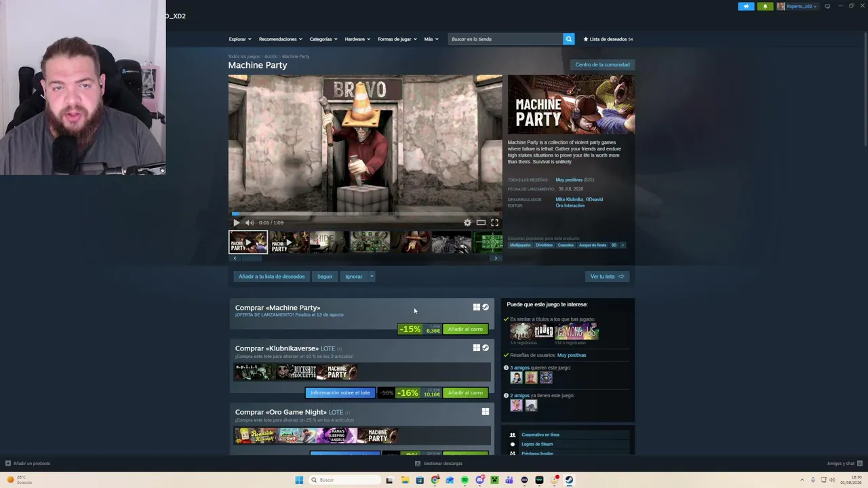The image size is (868, 488).
Task: Click 'Añadir un producto' at bottom left
Action: click(28, 464)
